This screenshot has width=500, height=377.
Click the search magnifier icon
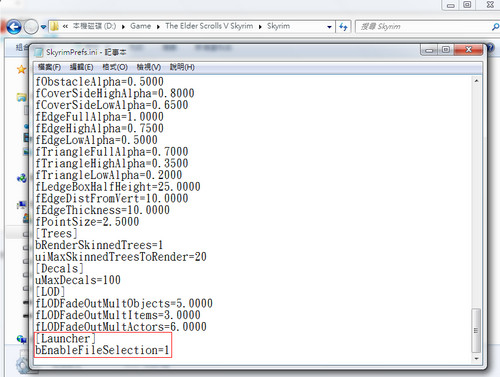495,27
